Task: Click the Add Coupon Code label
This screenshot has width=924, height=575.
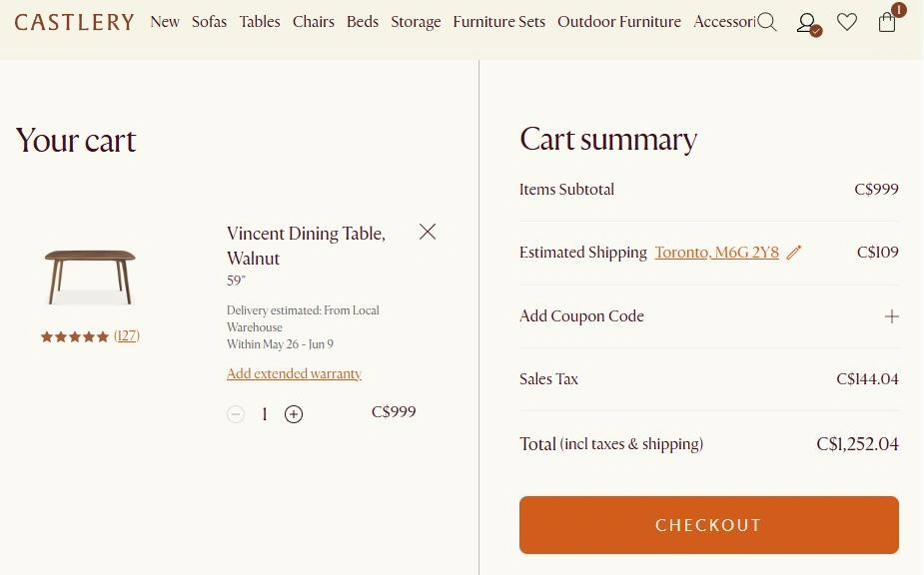Action: pos(581,316)
